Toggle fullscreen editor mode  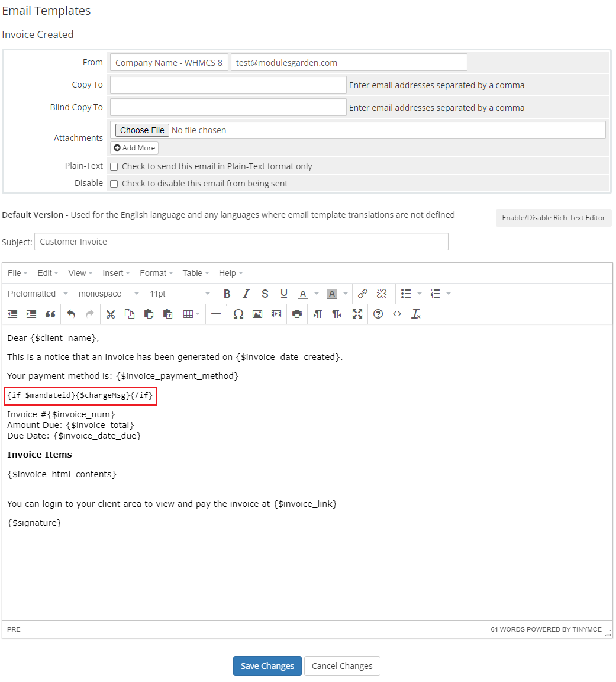pyautogui.click(x=357, y=314)
